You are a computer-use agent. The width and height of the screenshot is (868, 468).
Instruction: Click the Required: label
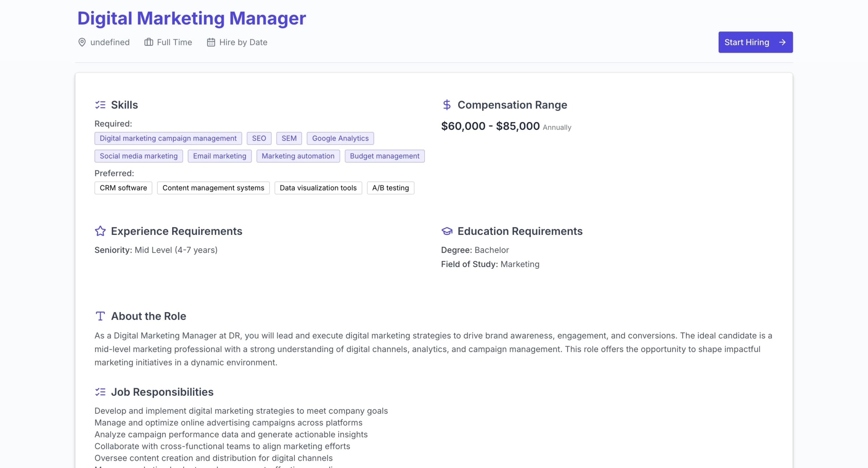click(x=113, y=124)
